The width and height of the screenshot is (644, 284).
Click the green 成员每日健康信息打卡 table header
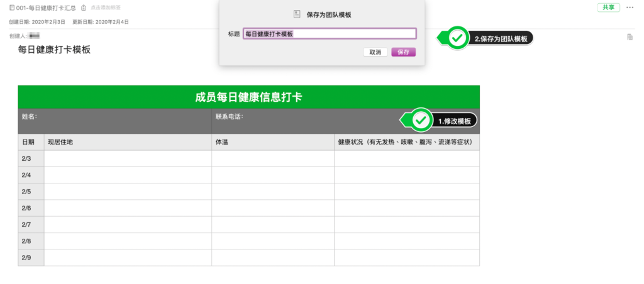tap(248, 97)
